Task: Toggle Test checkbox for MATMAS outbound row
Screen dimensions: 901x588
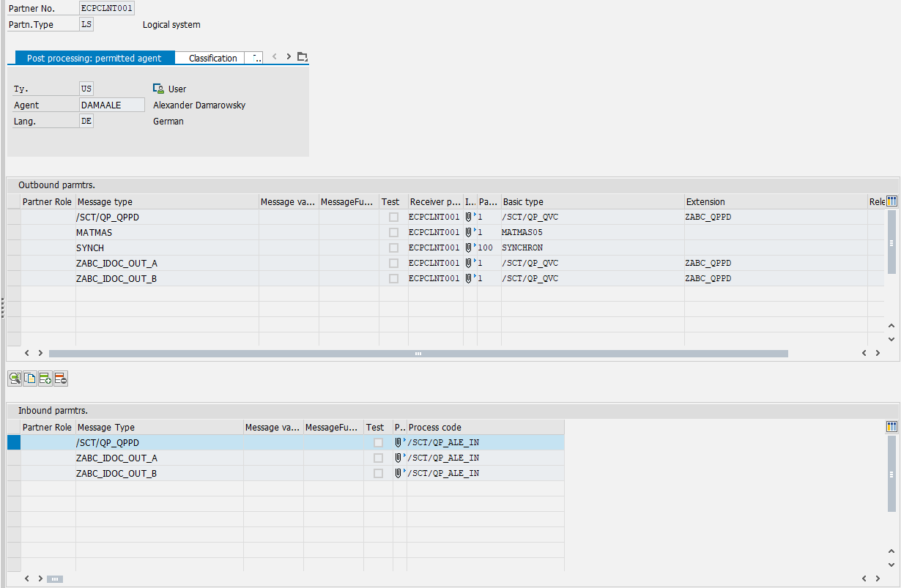Action: point(394,232)
